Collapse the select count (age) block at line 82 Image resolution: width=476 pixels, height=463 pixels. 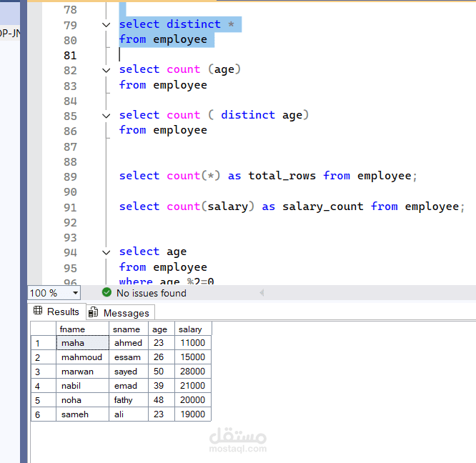(x=106, y=70)
